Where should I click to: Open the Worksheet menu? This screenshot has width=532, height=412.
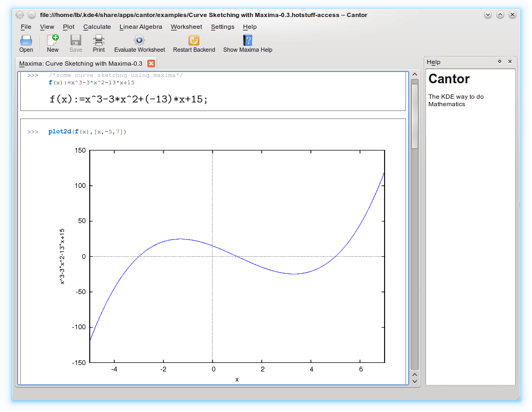pos(186,27)
